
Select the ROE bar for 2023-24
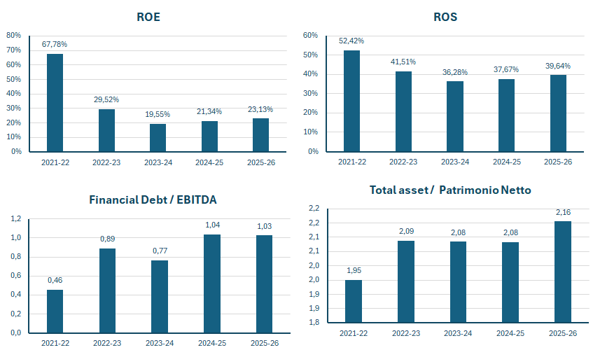tap(158, 138)
